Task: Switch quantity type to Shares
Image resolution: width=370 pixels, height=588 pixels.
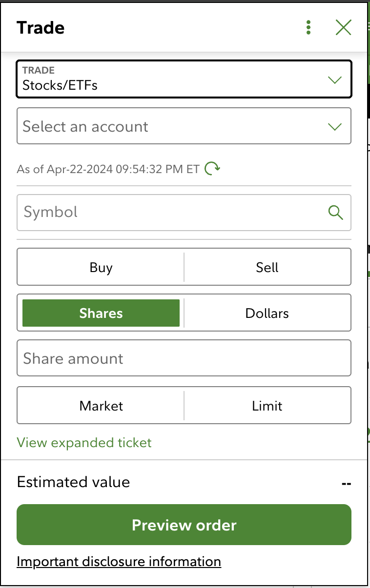Action: (x=101, y=313)
